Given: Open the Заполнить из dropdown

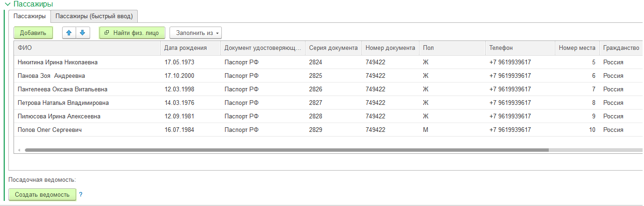Looking at the screenshot, I should coord(195,33).
